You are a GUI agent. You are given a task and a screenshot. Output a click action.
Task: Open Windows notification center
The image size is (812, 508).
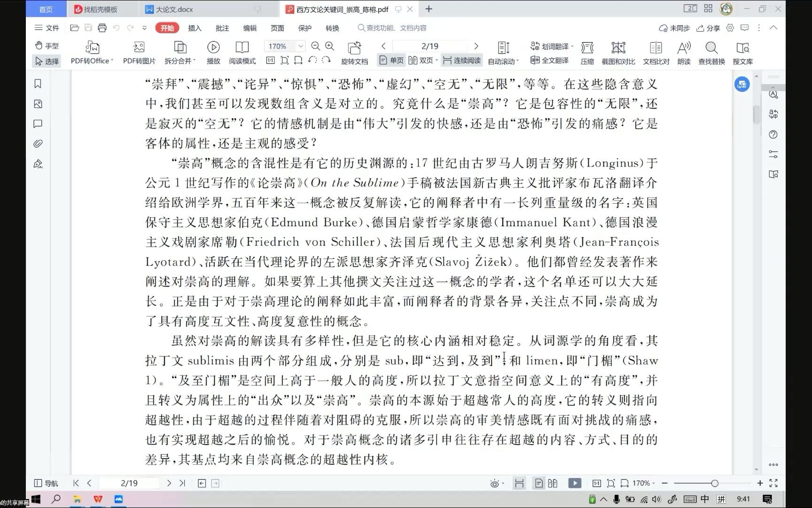point(767,499)
